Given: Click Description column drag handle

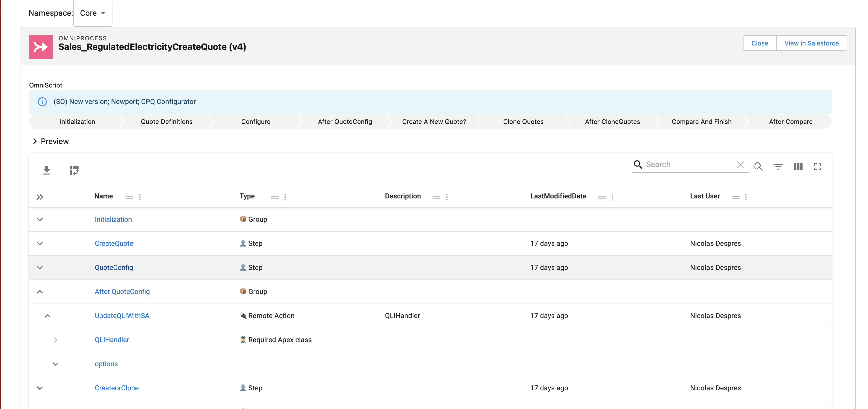Looking at the screenshot, I should pyautogui.click(x=436, y=197).
